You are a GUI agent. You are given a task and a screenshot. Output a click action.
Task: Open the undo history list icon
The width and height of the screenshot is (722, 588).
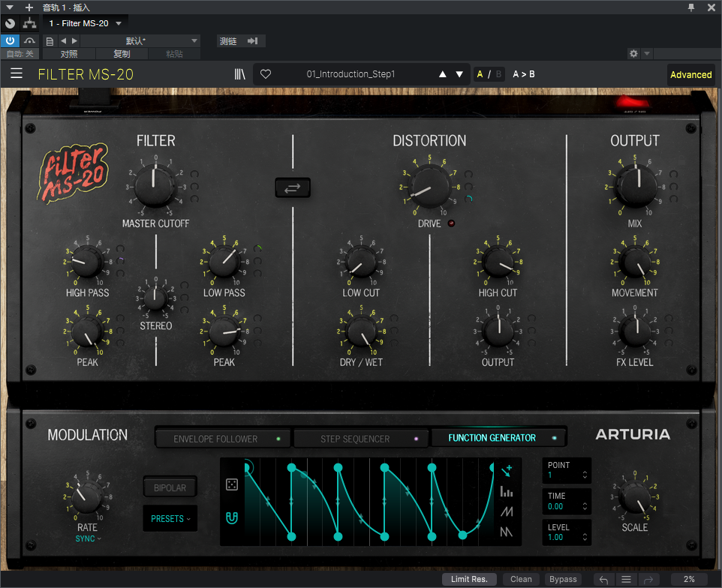coord(626,580)
